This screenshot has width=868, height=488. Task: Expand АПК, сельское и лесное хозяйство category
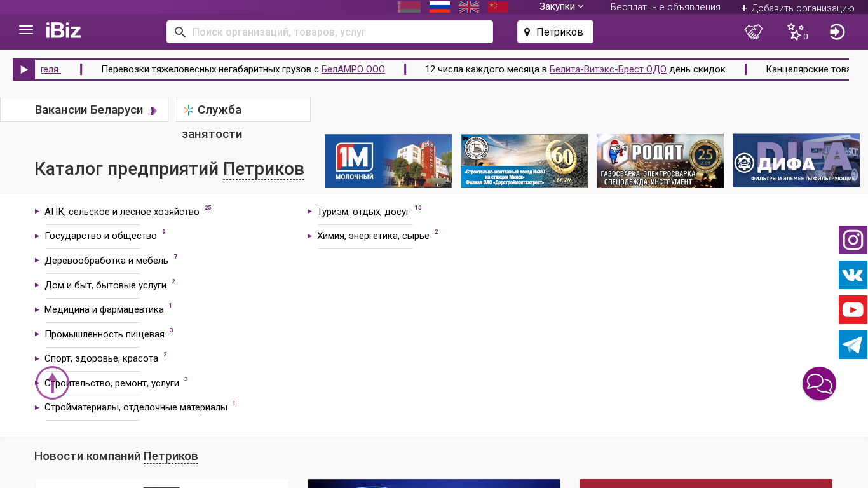tap(121, 212)
